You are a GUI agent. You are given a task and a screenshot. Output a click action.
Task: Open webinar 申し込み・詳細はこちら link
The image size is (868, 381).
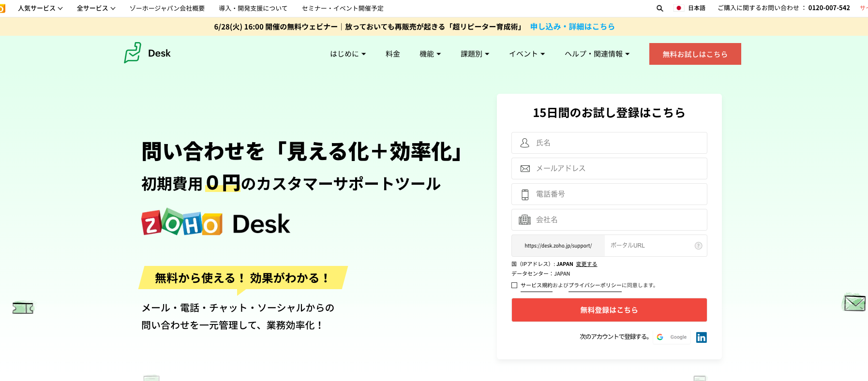coord(572,27)
